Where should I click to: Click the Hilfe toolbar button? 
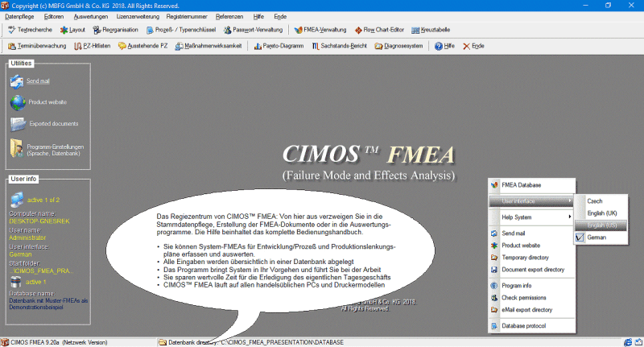(445, 46)
